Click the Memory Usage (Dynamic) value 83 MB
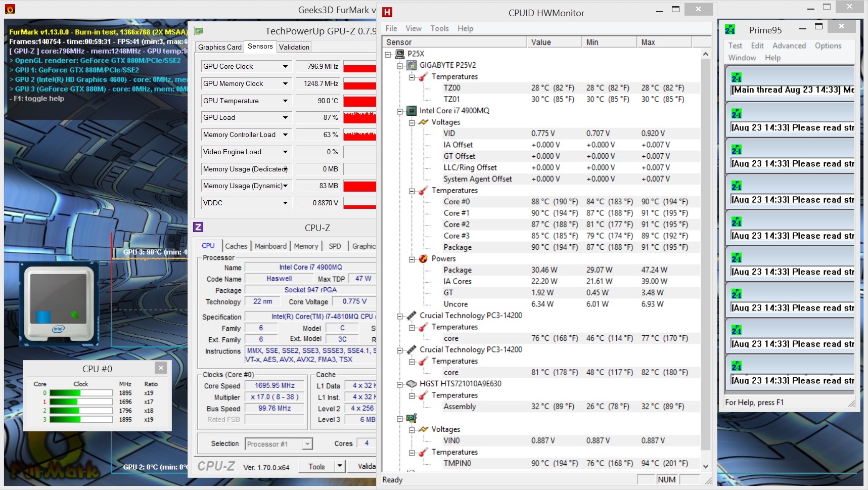This screenshot has width=868, height=490. click(317, 186)
